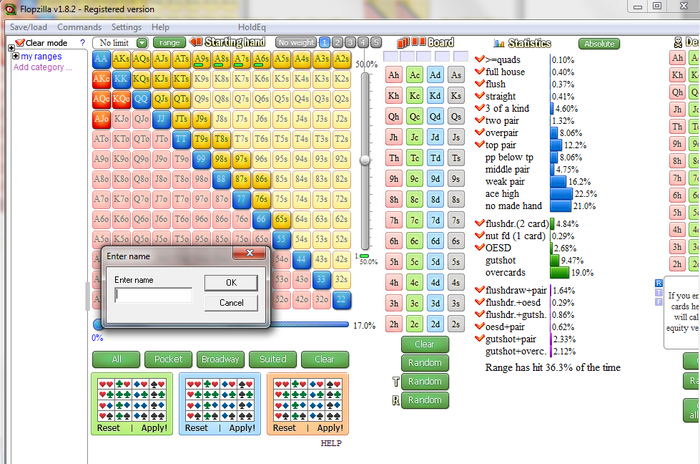Uncheck the overpair statistic filter
This screenshot has height=464, width=700.
(x=480, y=132)
